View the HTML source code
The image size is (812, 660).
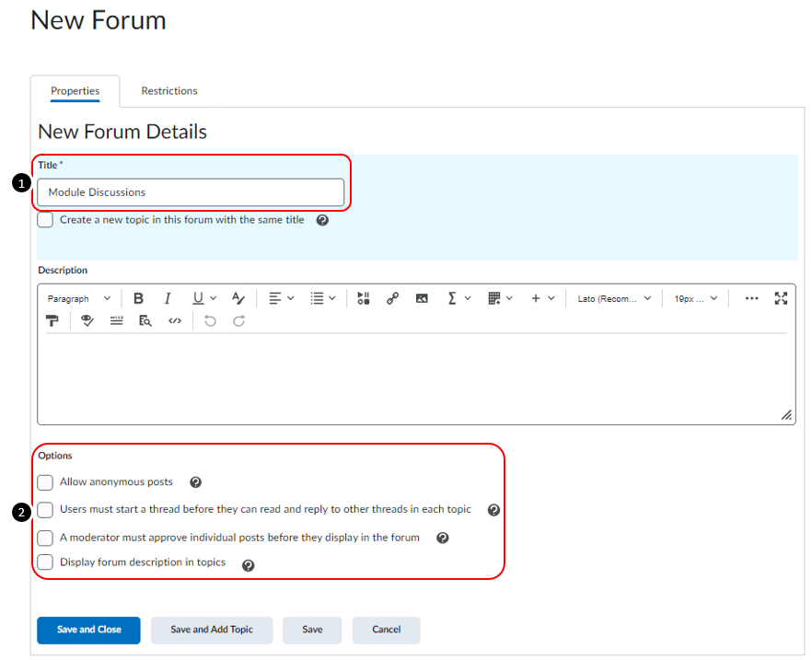[x=175, y=320]
